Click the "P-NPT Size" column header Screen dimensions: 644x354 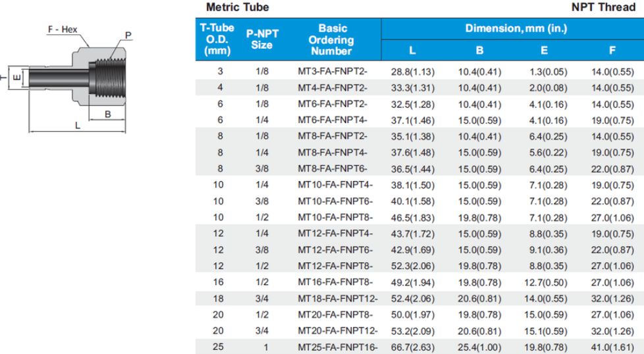[x=262, y=39]
